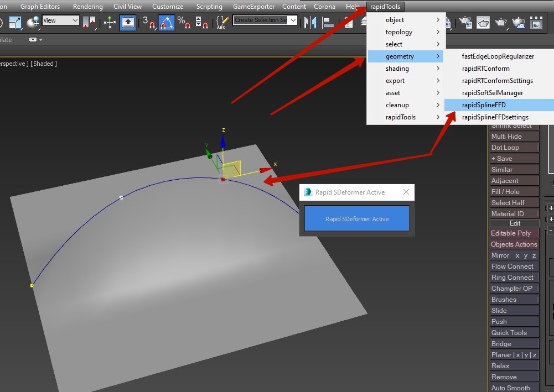
Task: Close the Rapid SDeformer Active dialog
Action: 406,192
